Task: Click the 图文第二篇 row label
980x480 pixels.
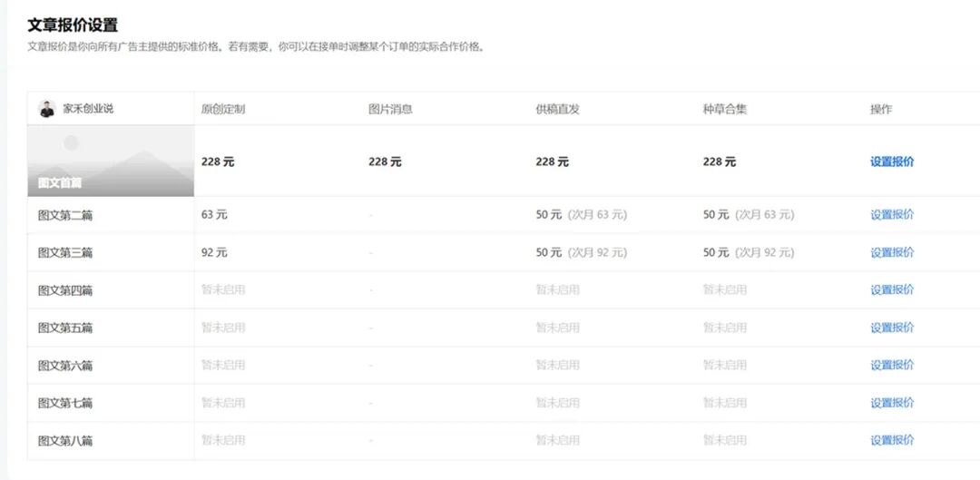Action: click(x=65, y=215)
